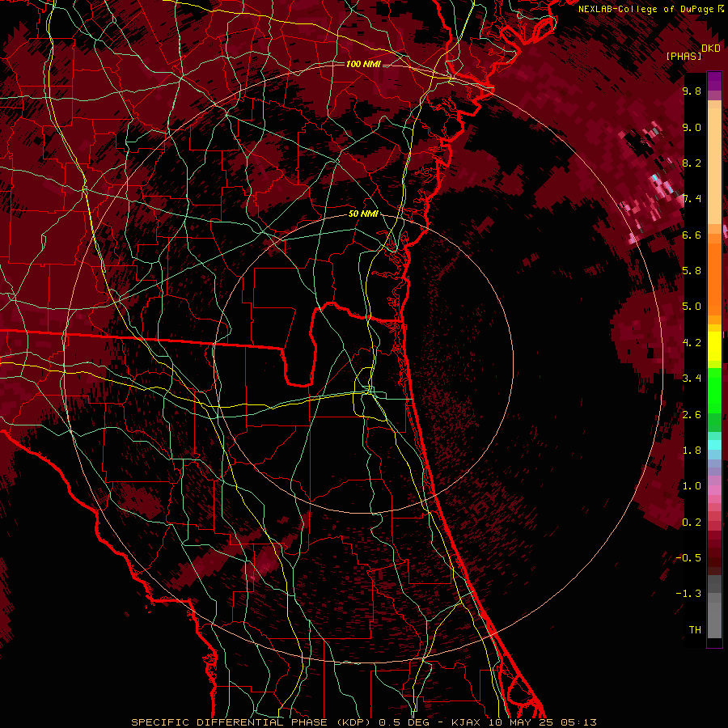728x728 pixels.
Task: Click the 4.2 value on the color scale
Action: tap(692, 343)
